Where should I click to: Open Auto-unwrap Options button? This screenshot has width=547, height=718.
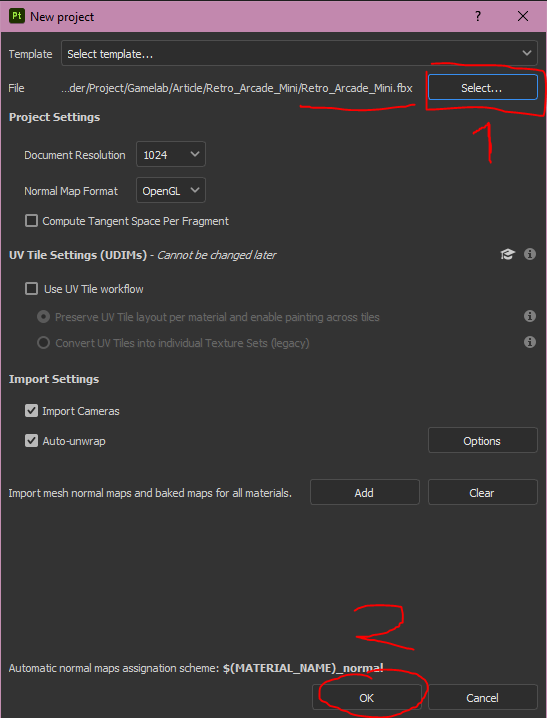click(482, 441)
